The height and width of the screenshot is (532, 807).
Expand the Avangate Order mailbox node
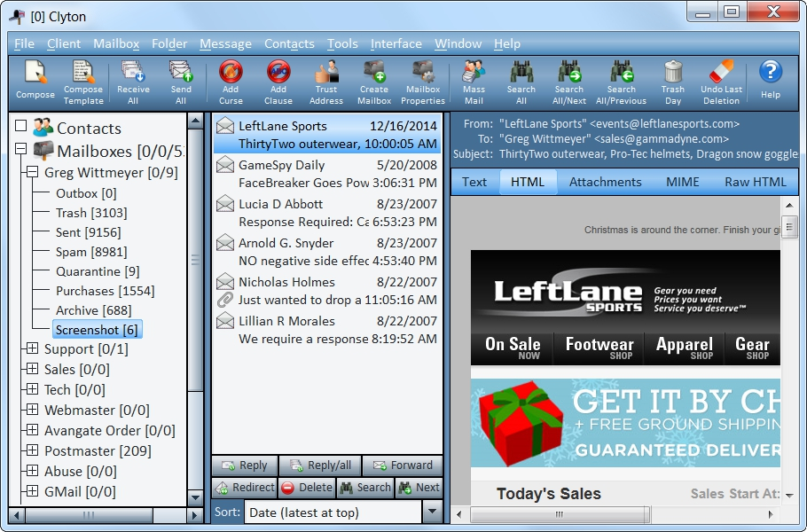coord(32,430)
